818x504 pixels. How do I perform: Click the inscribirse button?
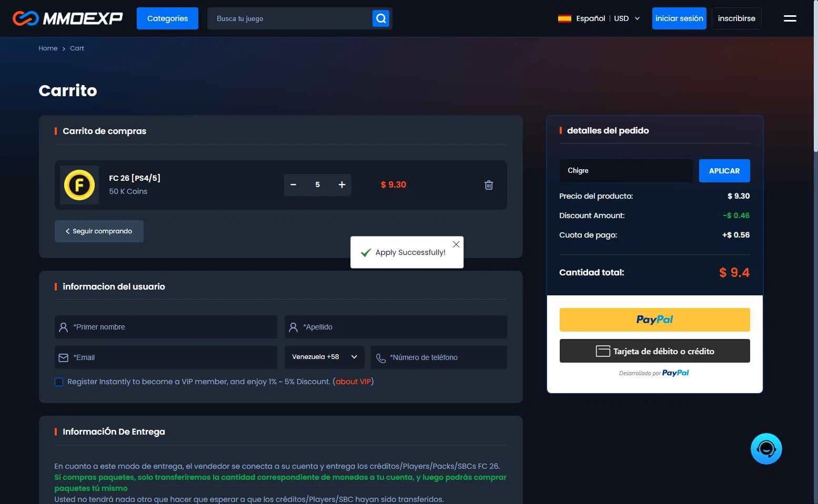pyautogui.click(x=736, y=18)
